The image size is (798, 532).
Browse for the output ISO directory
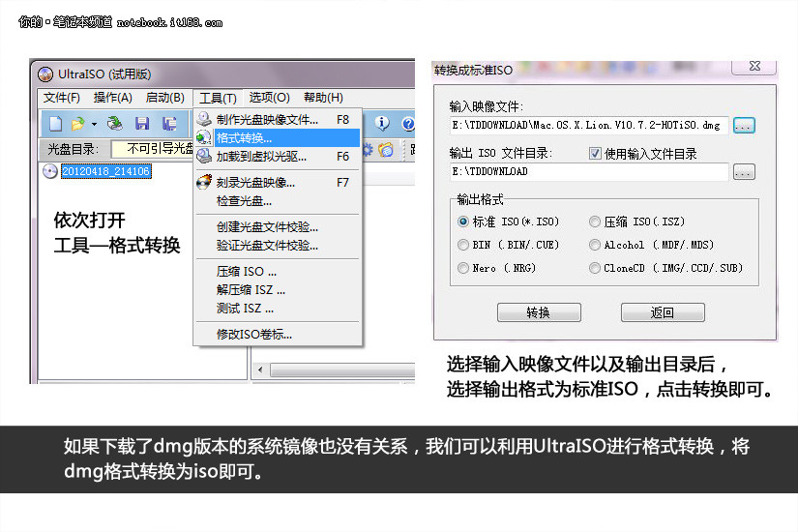[744, 172]
